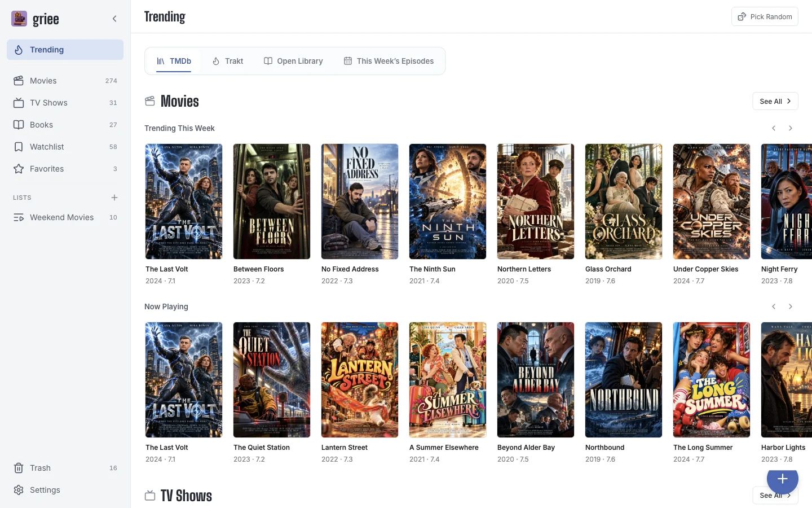Show previous Now Playing movies
The width and height of the screenshot is (812, 508).
pos(774,306)
